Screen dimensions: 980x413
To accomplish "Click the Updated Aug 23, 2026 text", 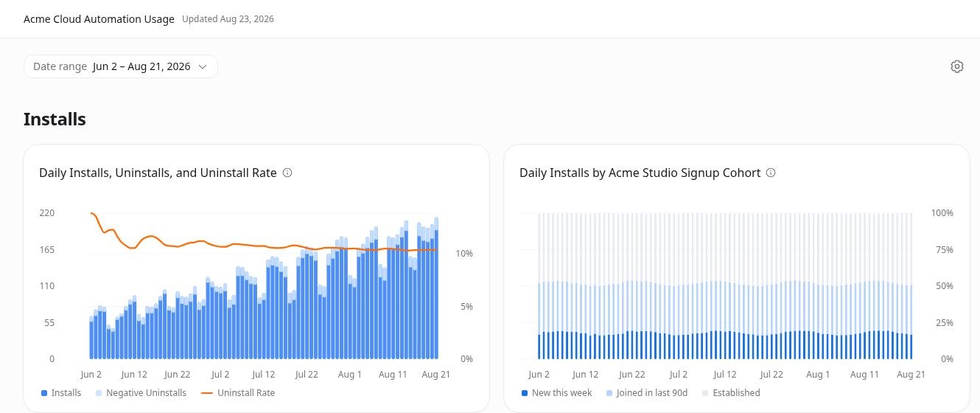I will 228,19.
